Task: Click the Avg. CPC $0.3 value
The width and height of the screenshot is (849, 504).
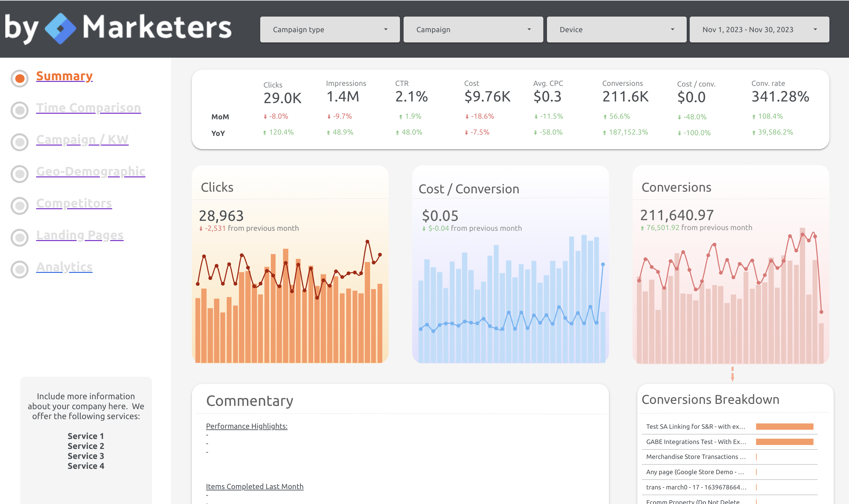Action: (547, 97)
